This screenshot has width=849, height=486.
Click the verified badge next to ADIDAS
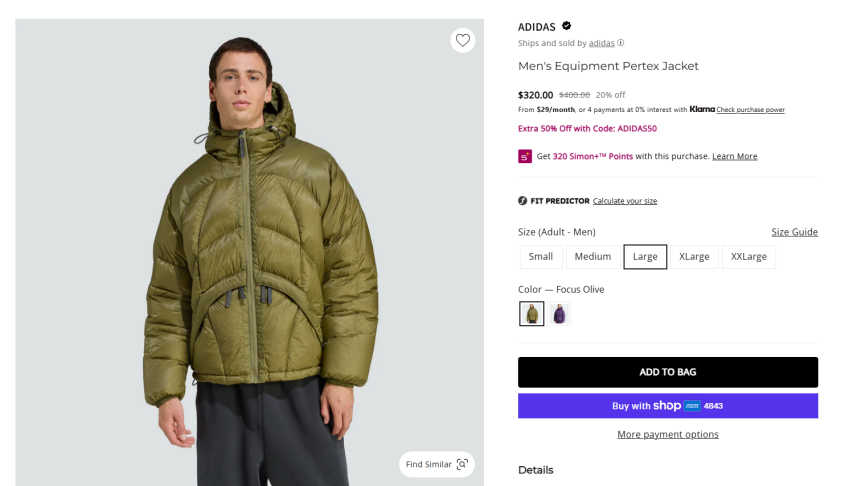coord(567,26)
